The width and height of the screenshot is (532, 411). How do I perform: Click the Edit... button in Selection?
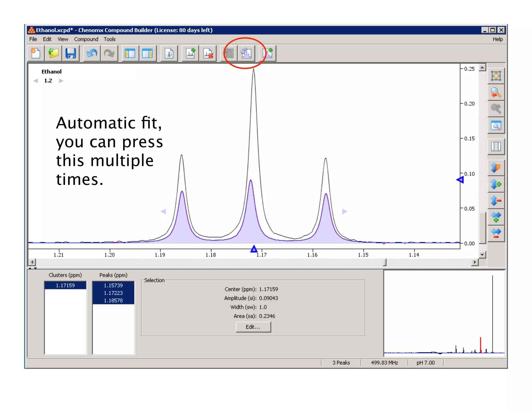(x=253, y=327)
